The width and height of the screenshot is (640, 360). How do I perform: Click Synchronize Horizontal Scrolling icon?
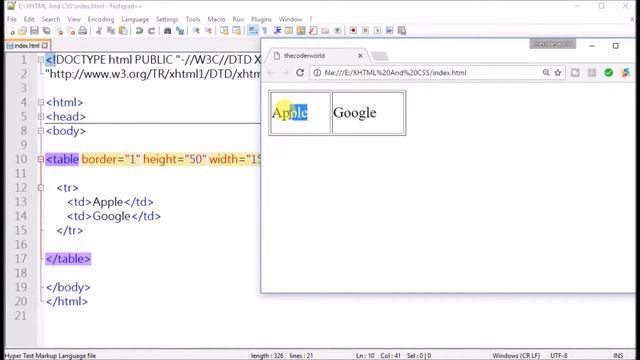(x=236, y=31)
